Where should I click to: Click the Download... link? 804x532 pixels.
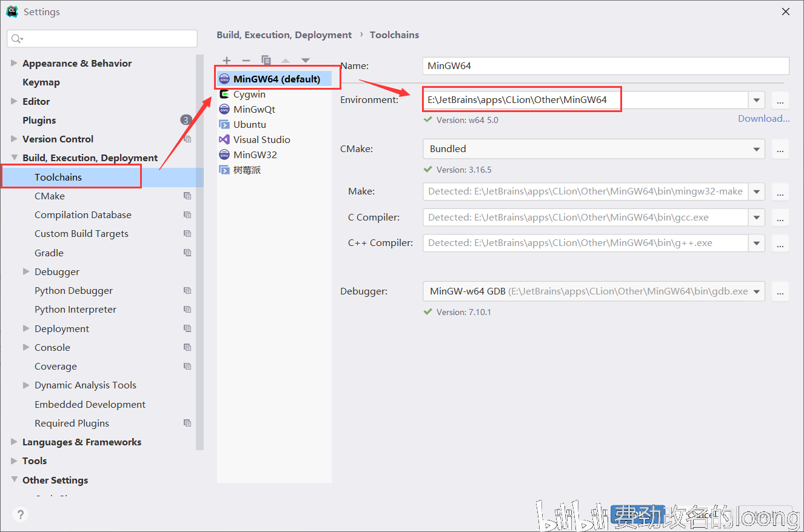[763, 119]
